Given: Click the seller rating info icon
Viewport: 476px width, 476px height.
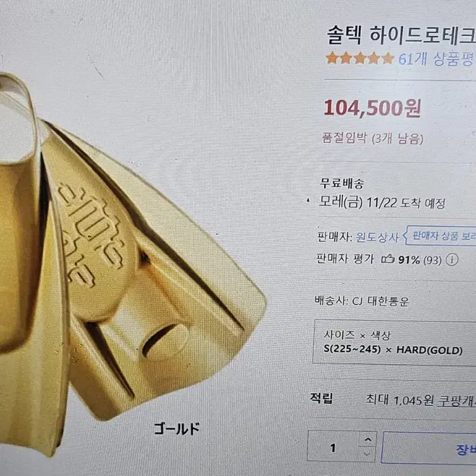Looking at the screenshot, I should coord(452,260).
